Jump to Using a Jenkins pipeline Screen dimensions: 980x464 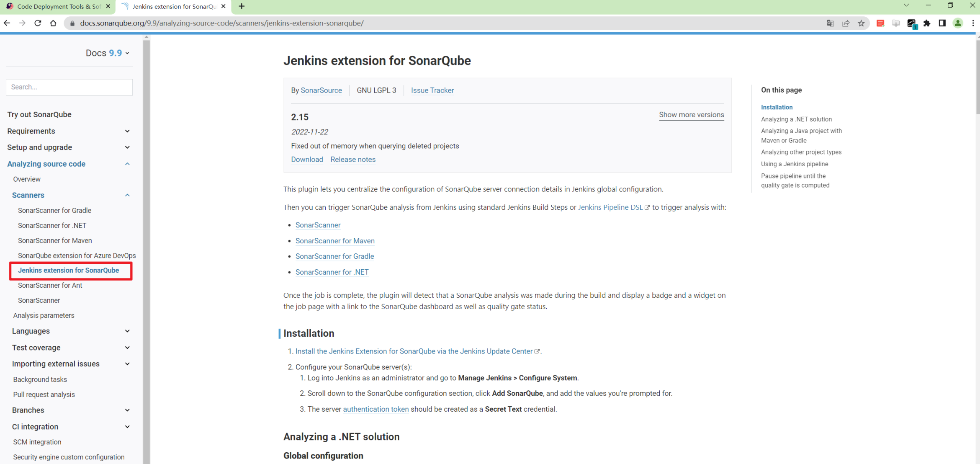794,164
